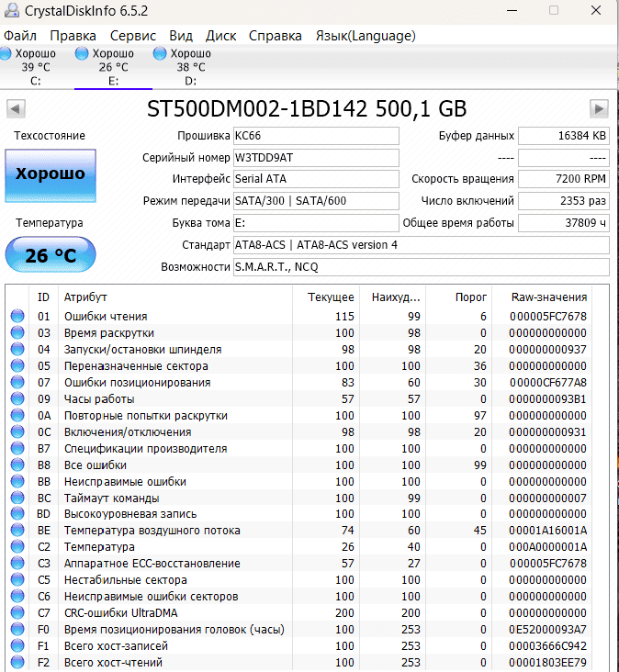Screen dimensions: 619x672
Task: Click status orb for Всего хост-чтений row
Action: (x=17, y=663)
